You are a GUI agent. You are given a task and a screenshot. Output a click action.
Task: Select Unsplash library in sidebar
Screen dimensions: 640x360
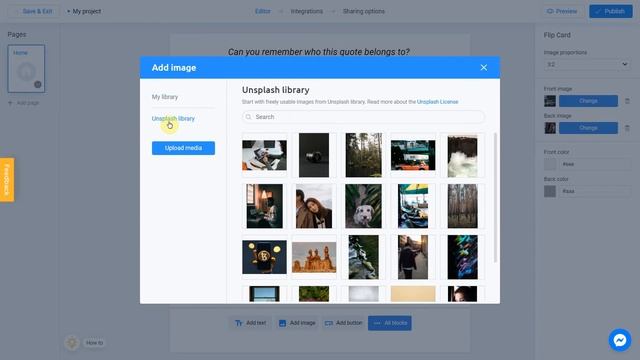(x=173, y=118)
